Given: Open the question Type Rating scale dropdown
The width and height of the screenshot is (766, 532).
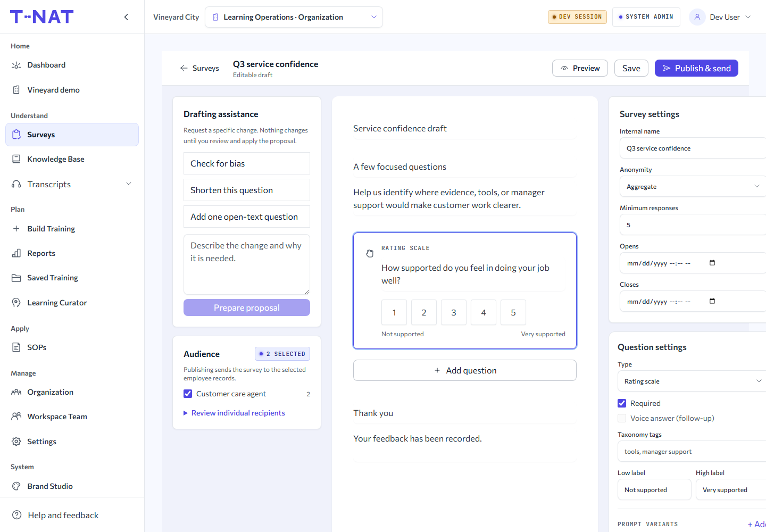Looking at the screenshot, I should coord(692,381).
